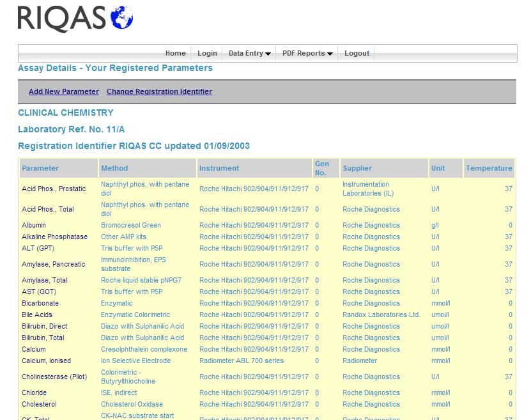The height and width of the screenshot is (420, 531).
Task: Select the AST (GOT) parameter
Action: click(39, 292)
